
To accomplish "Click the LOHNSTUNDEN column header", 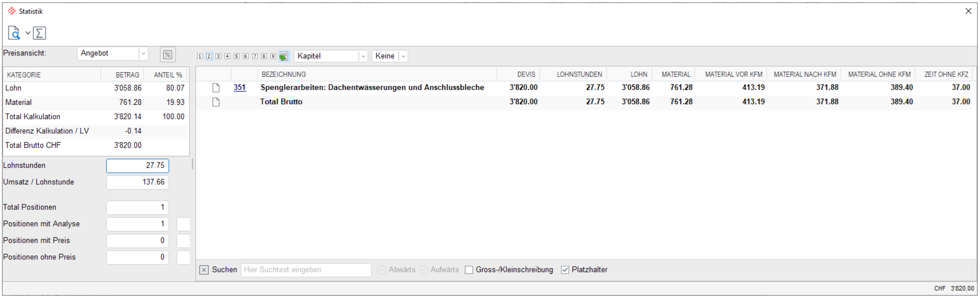I will point(579,75).
